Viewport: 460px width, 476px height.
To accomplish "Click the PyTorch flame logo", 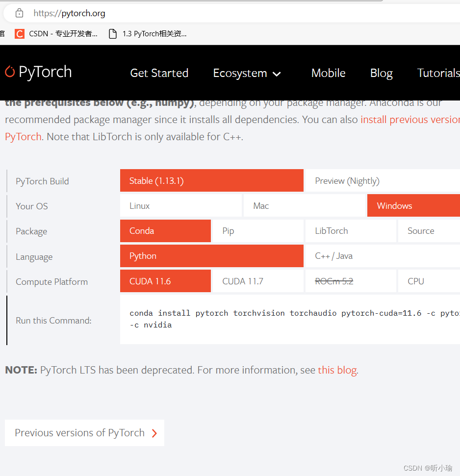I will pyautogui.click(x=10, y=72).
